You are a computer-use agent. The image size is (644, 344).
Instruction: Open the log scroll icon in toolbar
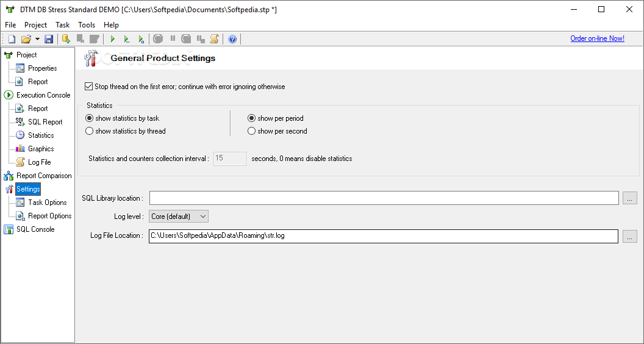point(215,39)
